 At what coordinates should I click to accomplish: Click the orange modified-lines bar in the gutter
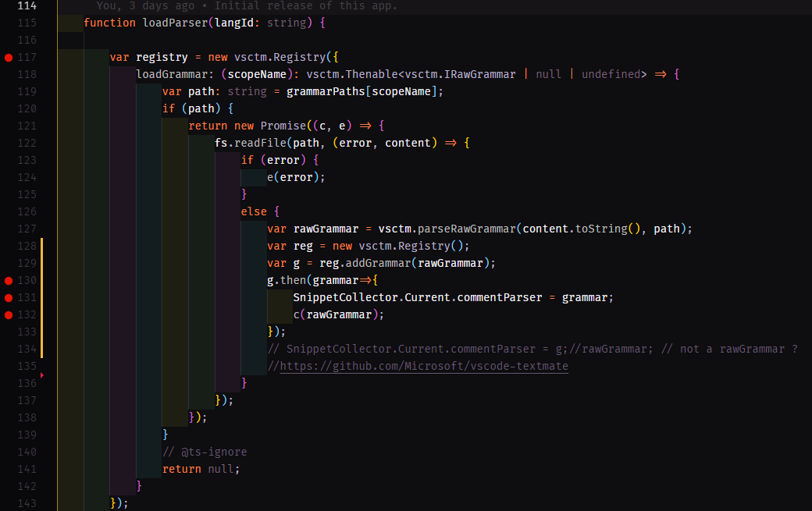tap(41, 296)
